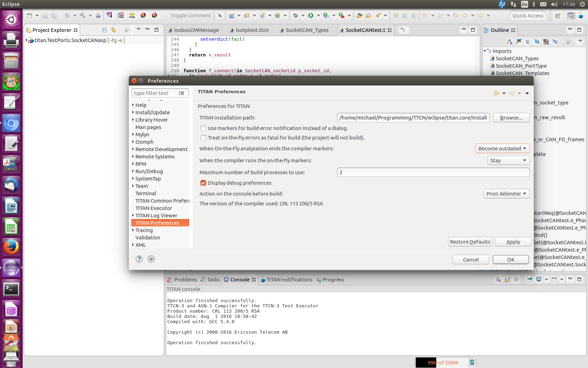Switch to the Isotptest.ttcn editor tab
The width and height of the screenshot is (588, 368).
(x=249, y=30)
